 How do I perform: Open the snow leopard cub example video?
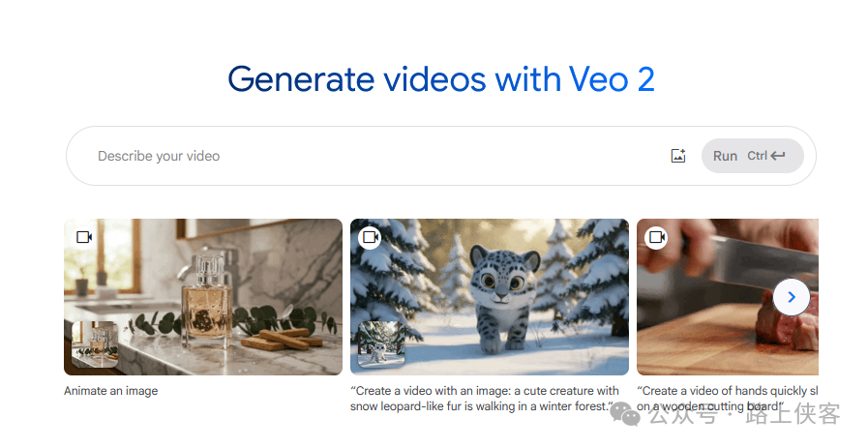(490, 297)
